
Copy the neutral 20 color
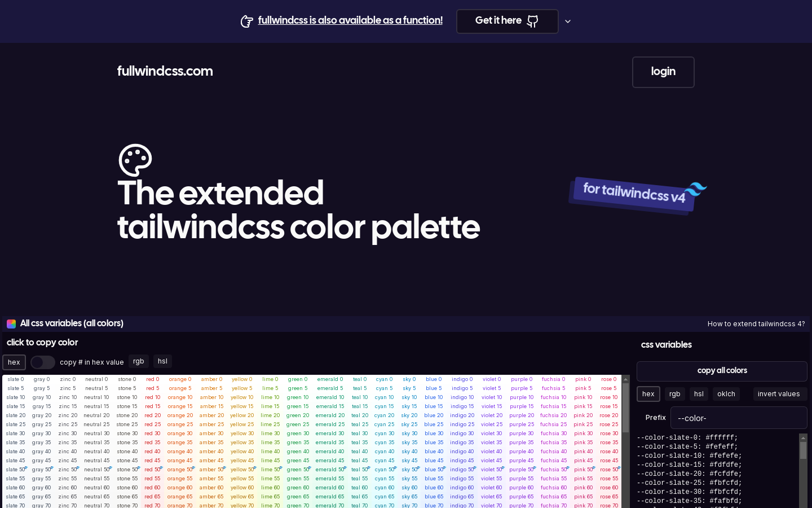96,415
